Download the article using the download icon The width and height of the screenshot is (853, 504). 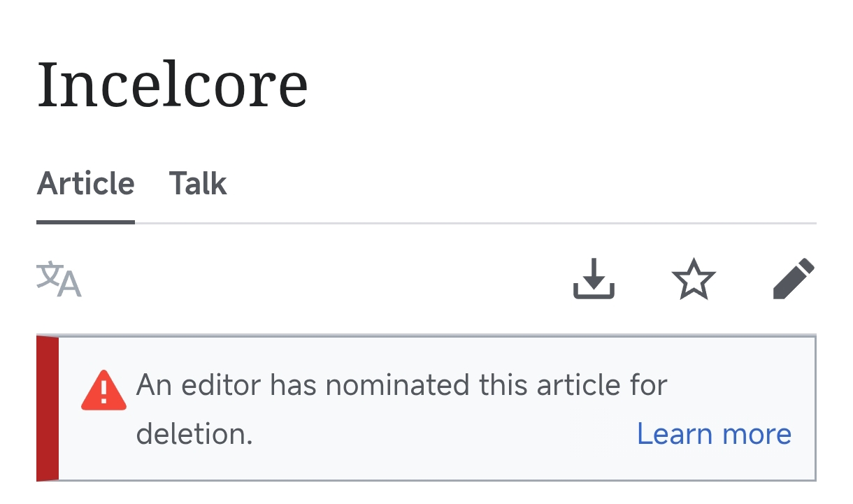594,279
